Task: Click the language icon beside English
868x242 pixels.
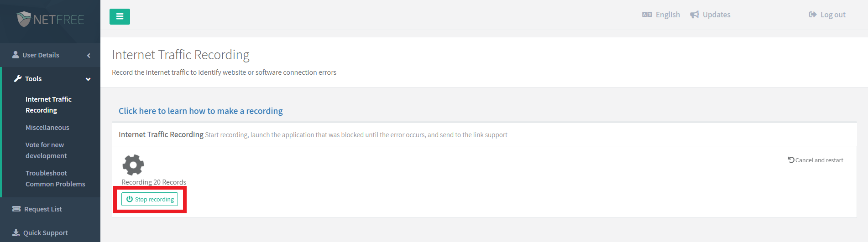Action: [647, 15]
